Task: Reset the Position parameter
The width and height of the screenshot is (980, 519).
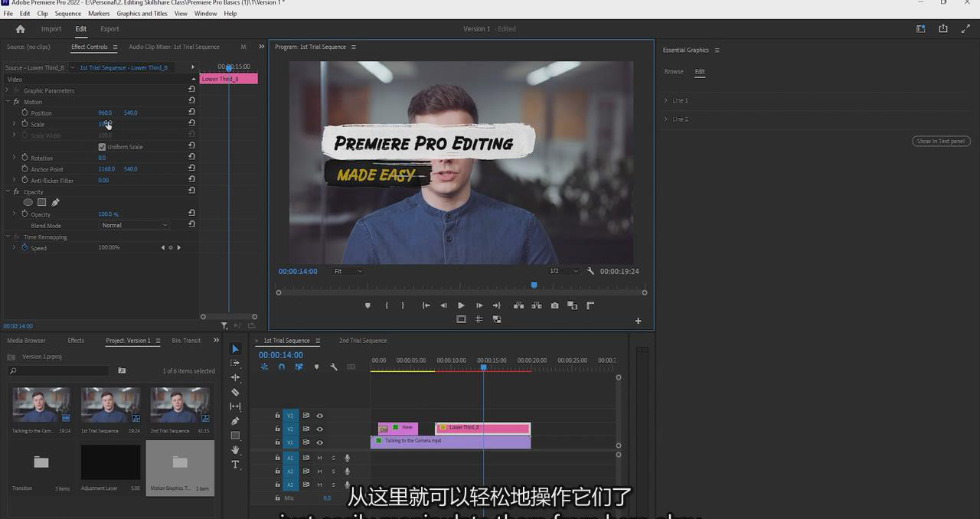Action: (x=191, y=112)
